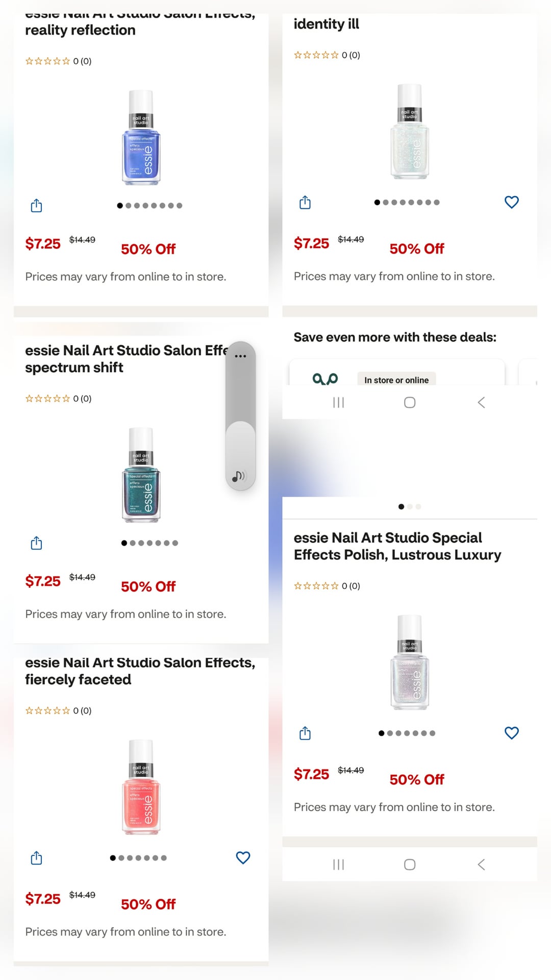Share the spectrum shift polish
This screenshot has width=551, height=980.
[36, 543]
